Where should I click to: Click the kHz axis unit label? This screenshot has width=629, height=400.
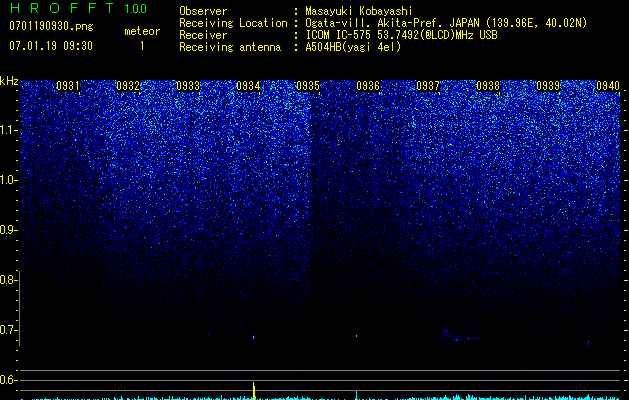point(9,81)
